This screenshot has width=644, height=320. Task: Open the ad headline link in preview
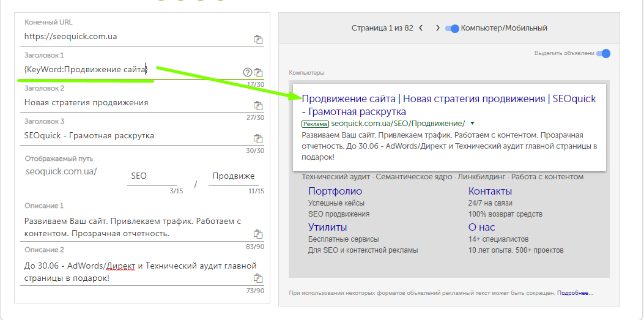(448, 105)
